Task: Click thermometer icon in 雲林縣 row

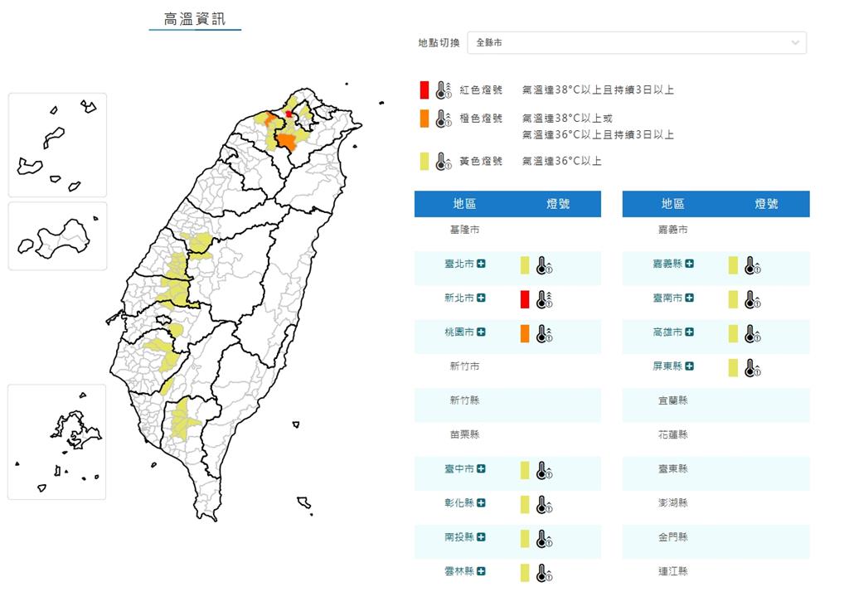Action: coord(544,573)
